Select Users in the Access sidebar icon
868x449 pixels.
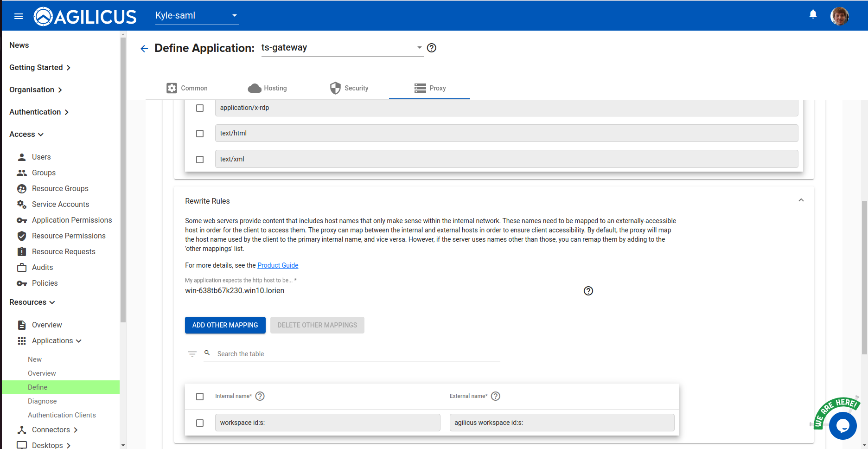[x=22, y=157]
